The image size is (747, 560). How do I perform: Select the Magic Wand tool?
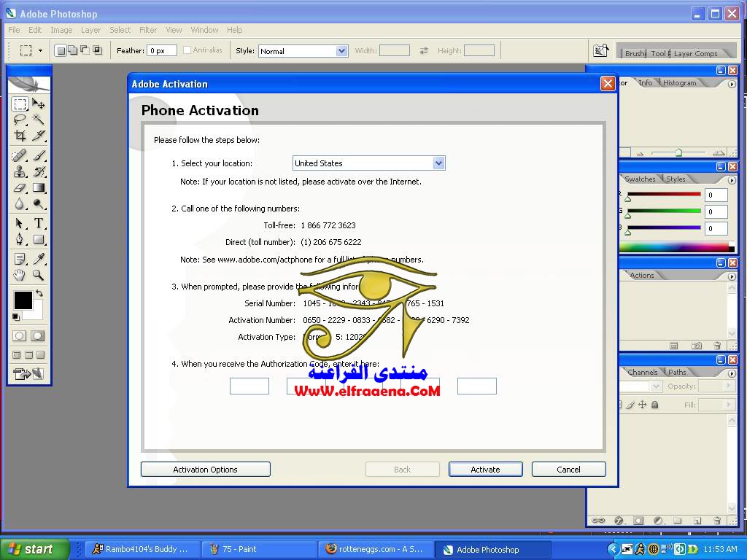pos(39,120)
